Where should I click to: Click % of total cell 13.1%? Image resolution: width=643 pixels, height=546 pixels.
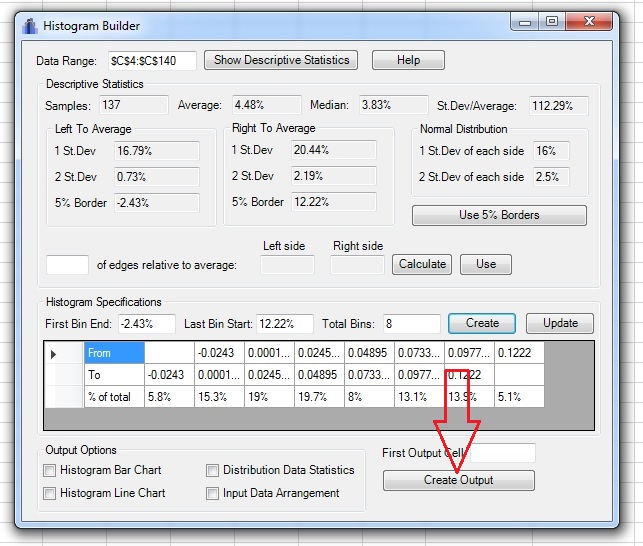click(x=419, y=397)
